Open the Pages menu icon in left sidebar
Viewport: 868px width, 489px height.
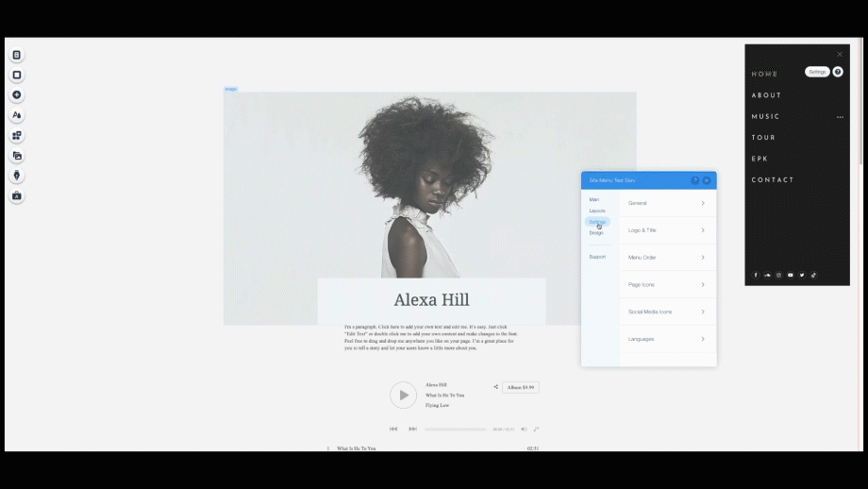pyautogui.click(x=16, y=55)
